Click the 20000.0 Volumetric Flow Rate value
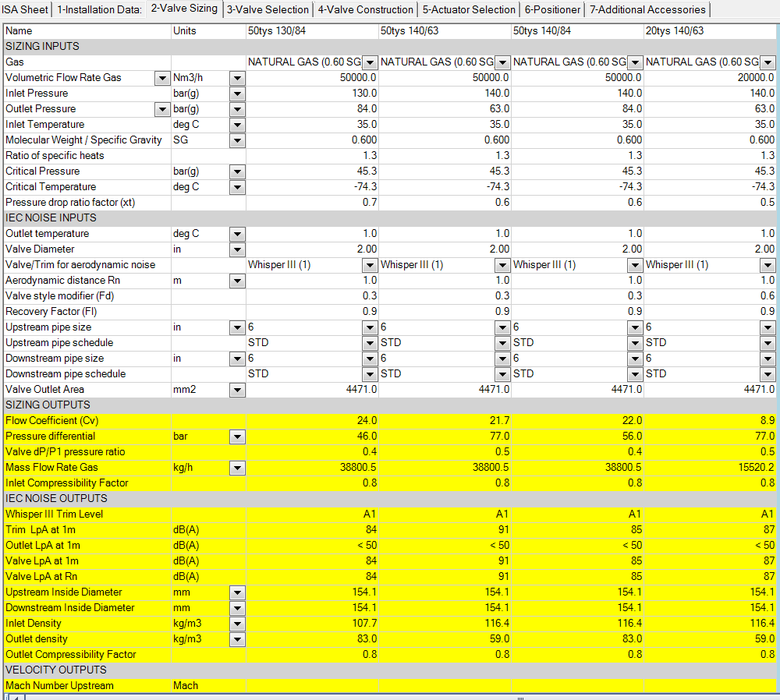This screenshot has width=780, height=700. tap(710, 77)
